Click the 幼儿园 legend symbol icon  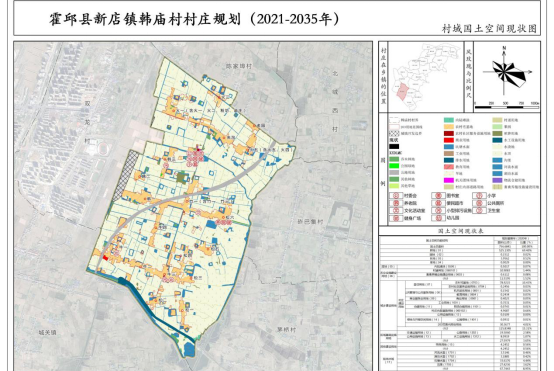438,218
